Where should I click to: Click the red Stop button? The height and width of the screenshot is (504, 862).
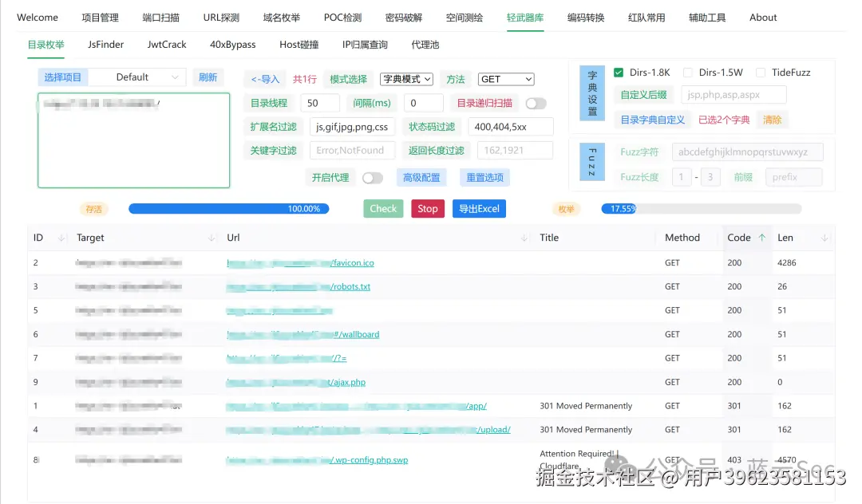coord(428,209)
